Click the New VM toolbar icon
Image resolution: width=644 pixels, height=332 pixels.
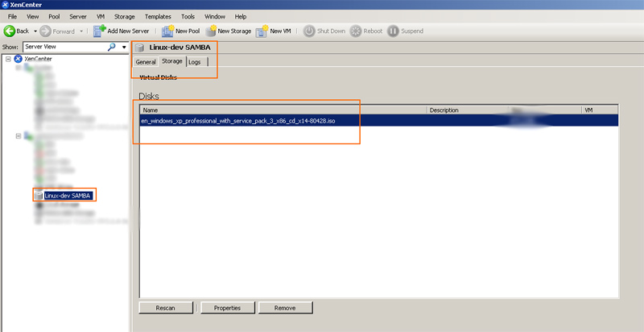tap(262, 31)
